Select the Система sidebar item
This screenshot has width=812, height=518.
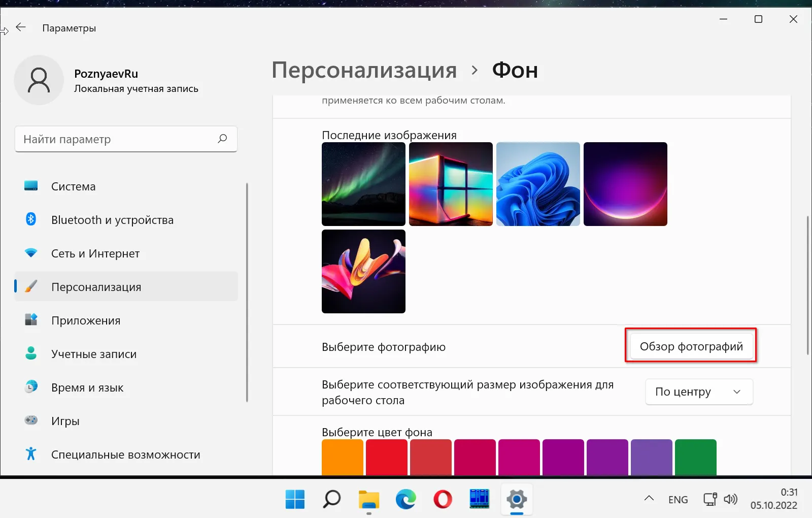click(x=73, y=186)
